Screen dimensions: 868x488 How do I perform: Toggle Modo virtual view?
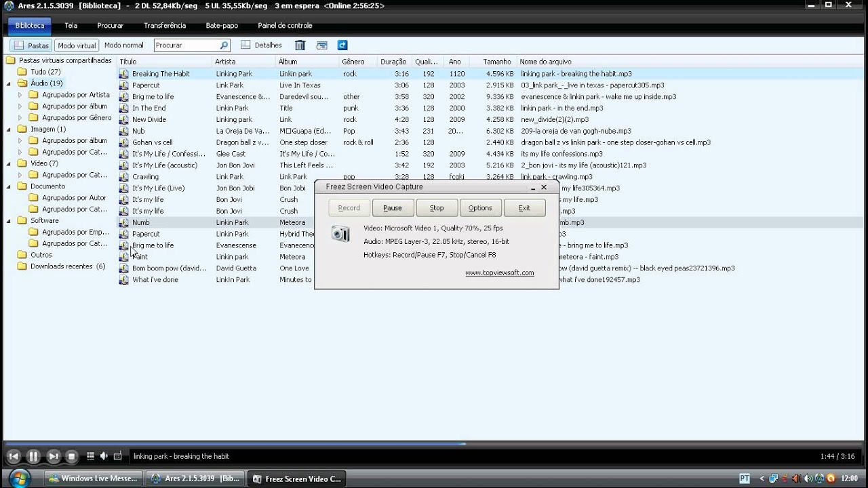click(x=77, y=45)
